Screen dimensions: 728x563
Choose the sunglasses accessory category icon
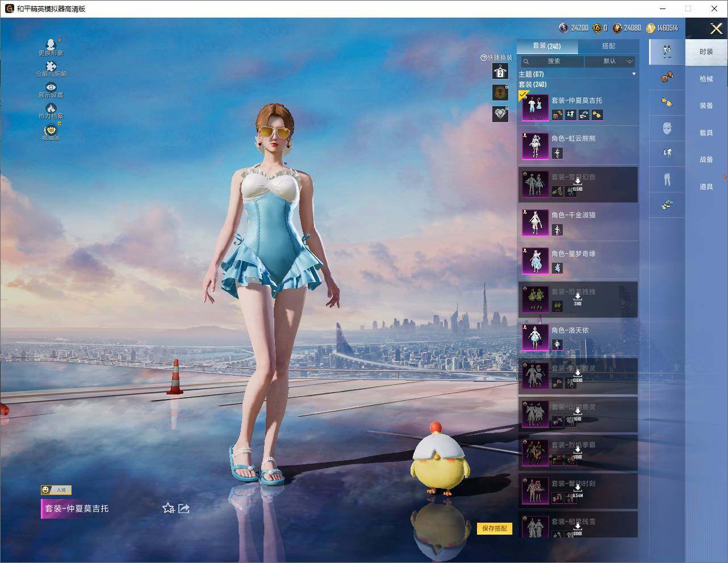coord(667,103)
